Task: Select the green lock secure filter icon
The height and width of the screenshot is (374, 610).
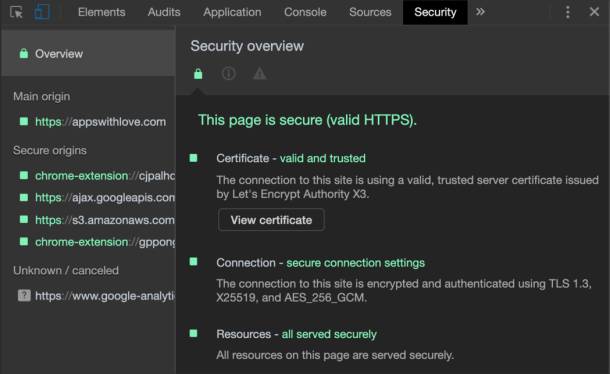Action: tap(198, 73)
